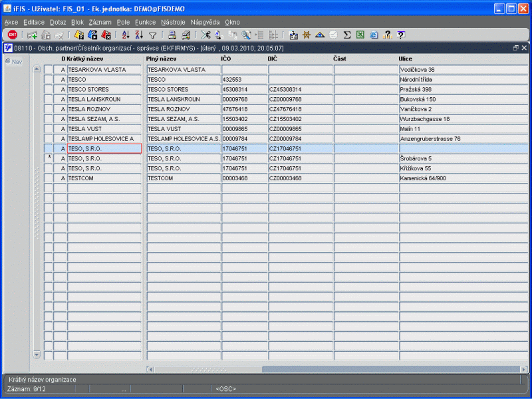This screenshot has height=399, width=532.
Task: Tick the selection box of TESLA LANSKROUN row
Action: 48,99
